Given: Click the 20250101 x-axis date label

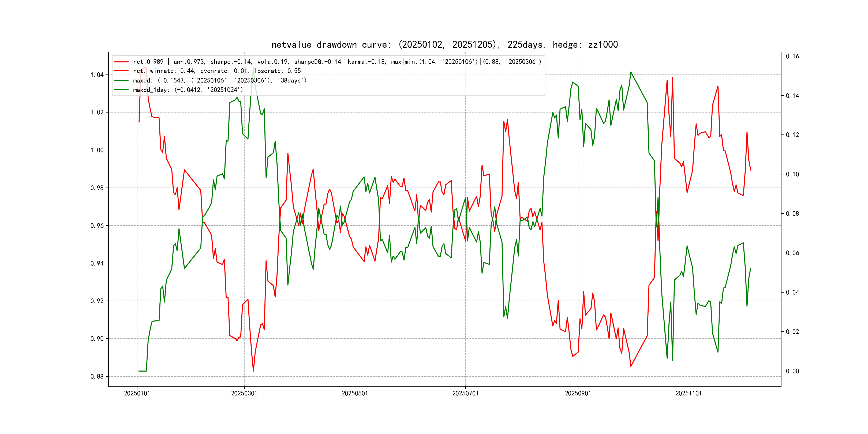Looking at the screenshot, I should click(x=137, y=393).
